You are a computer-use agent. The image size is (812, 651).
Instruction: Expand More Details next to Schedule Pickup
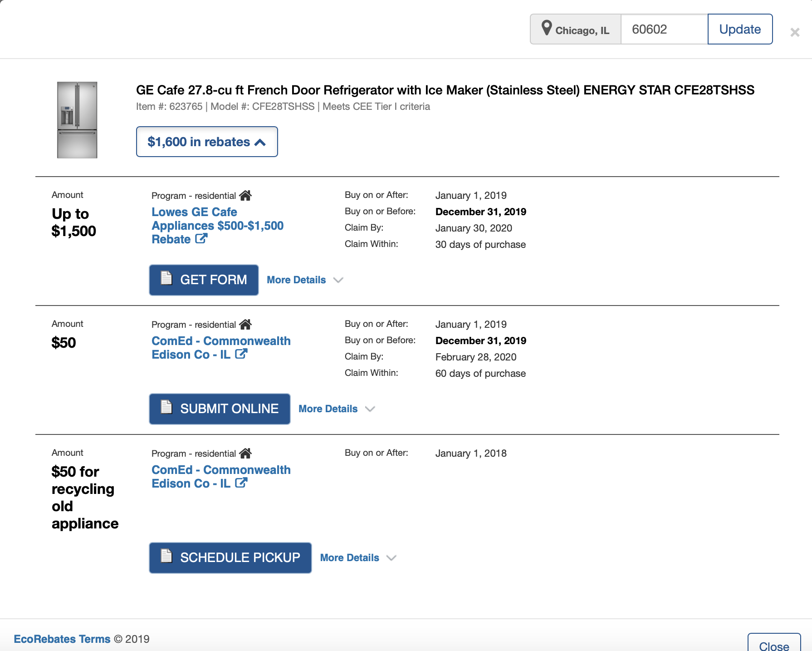pyautogui.click(x=358, y=558)
